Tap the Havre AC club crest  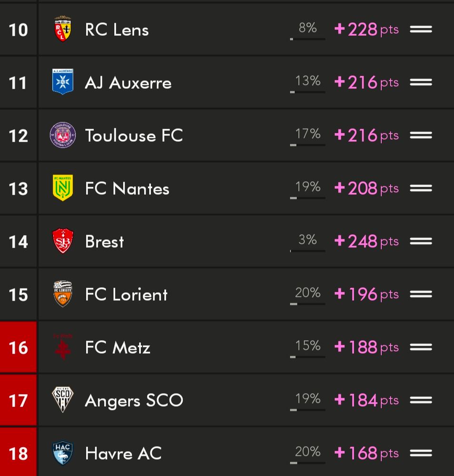(63, 453)
